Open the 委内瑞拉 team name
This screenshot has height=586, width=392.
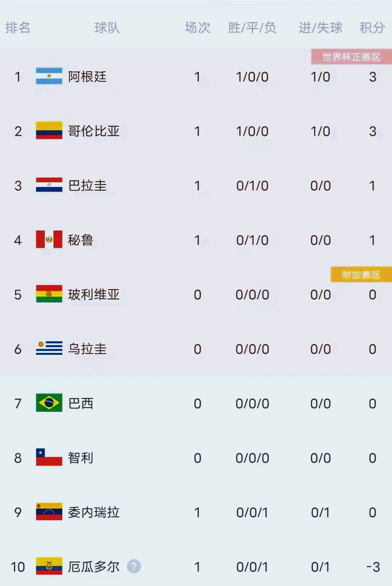[x=94, y=512]
